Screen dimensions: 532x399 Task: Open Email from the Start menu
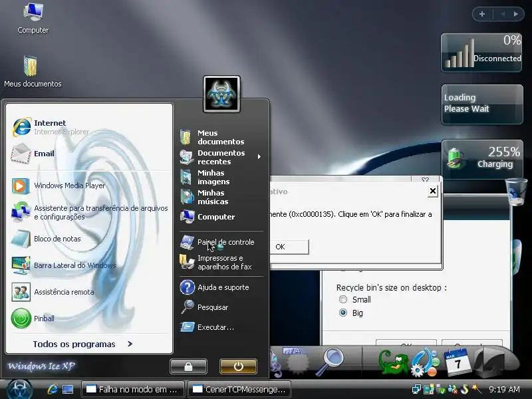33,154
